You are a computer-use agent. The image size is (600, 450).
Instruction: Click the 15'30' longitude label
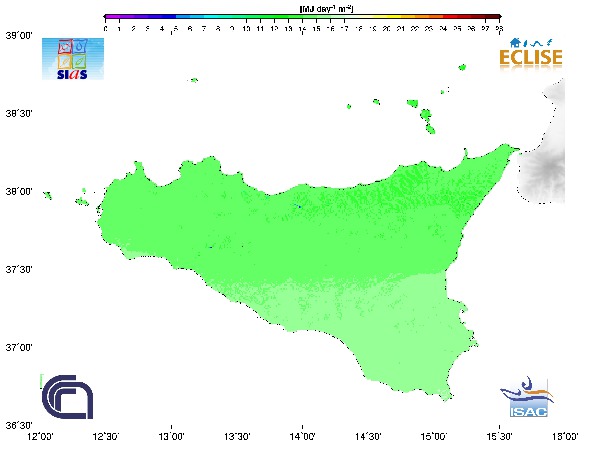[x=499, y=436]
